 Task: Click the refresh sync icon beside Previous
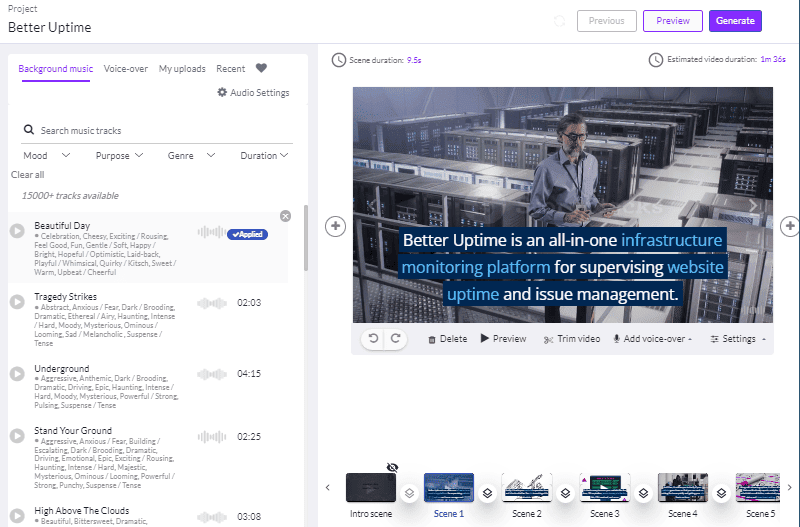click(560, 21)
